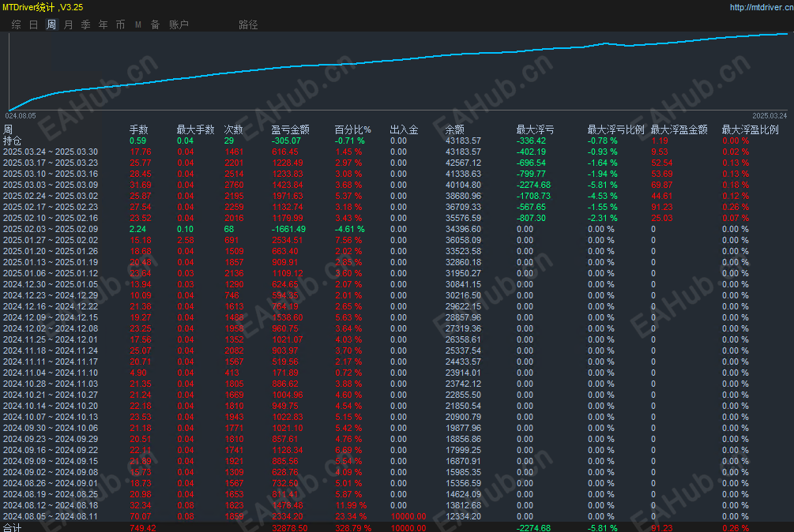Select the 2025.02.24 ~ 2025.03.02 row
This screenshot has height=532, width=794.
[397, 196]
